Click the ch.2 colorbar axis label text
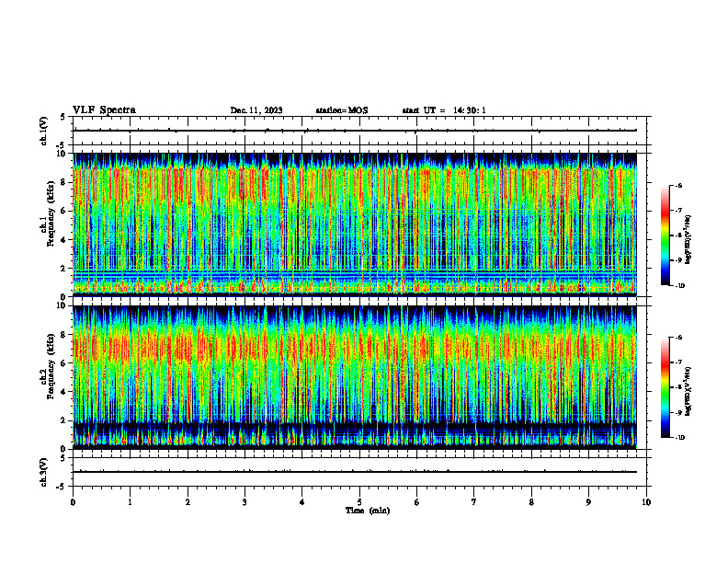The image size is (728, 563). click(x=688, y=391)
